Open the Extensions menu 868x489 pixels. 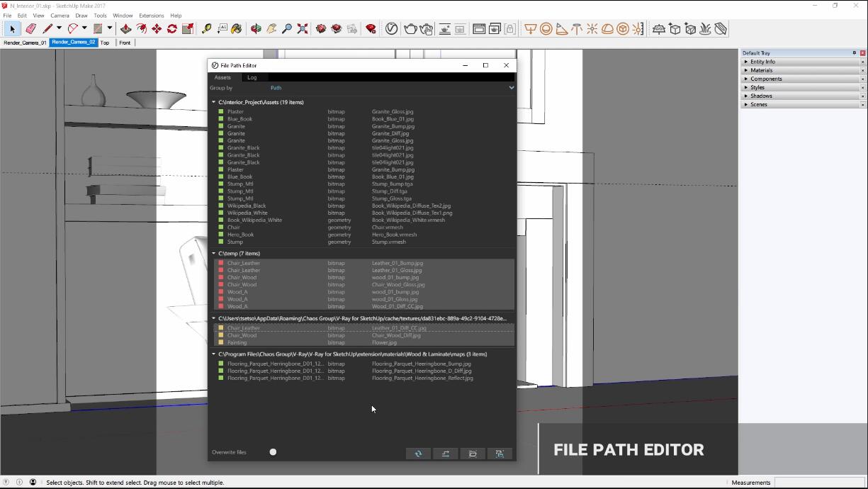pyautogui.click(x=151, y=16)
